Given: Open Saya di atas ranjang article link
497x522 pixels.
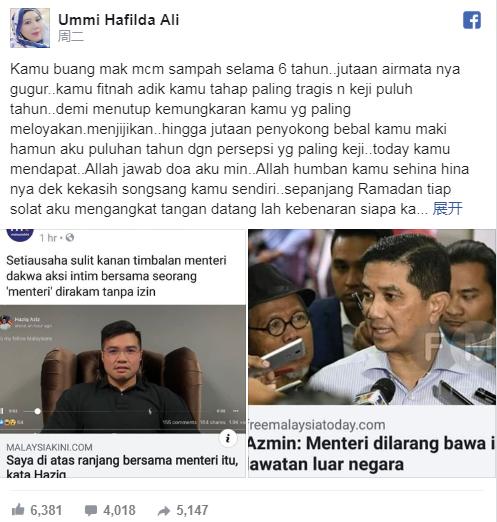Looking at the screenshot, I should point(122,467).
